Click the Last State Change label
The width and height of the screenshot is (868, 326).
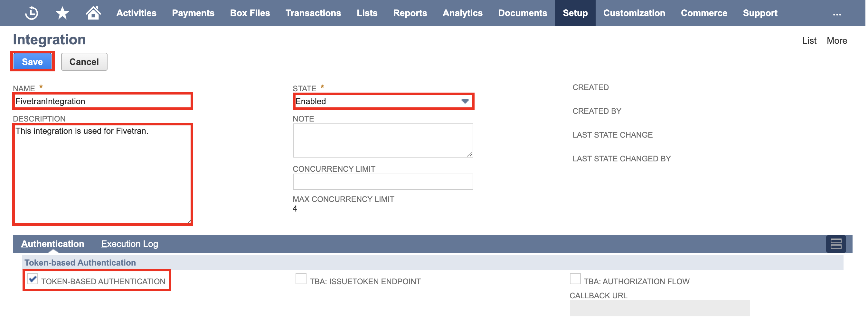pyautogui.click(x=612, y=135)
